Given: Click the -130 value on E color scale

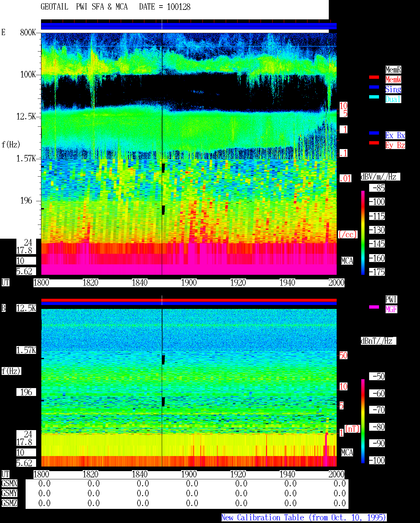Looking at the screenshot, I should [x=377, y=230].
